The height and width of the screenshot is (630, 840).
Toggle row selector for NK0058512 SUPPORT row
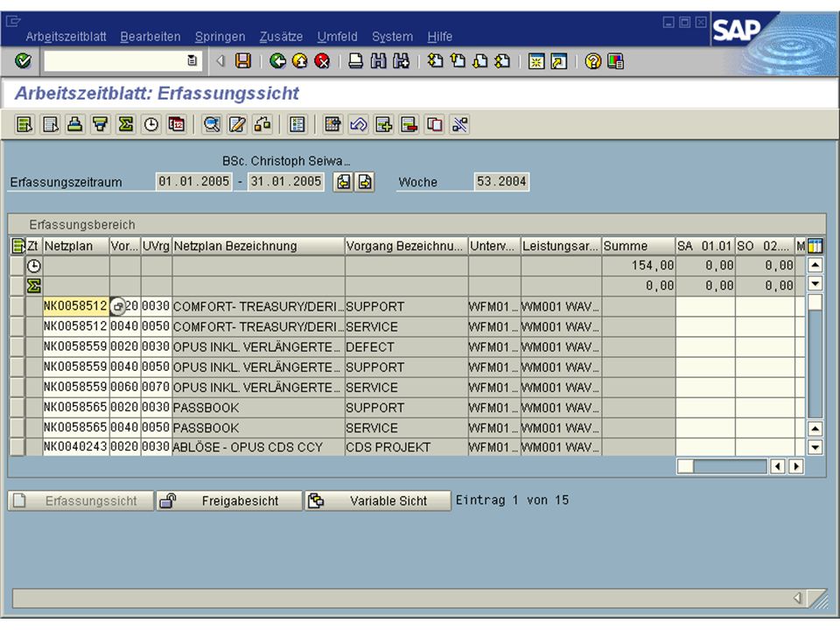click(17, 306)
